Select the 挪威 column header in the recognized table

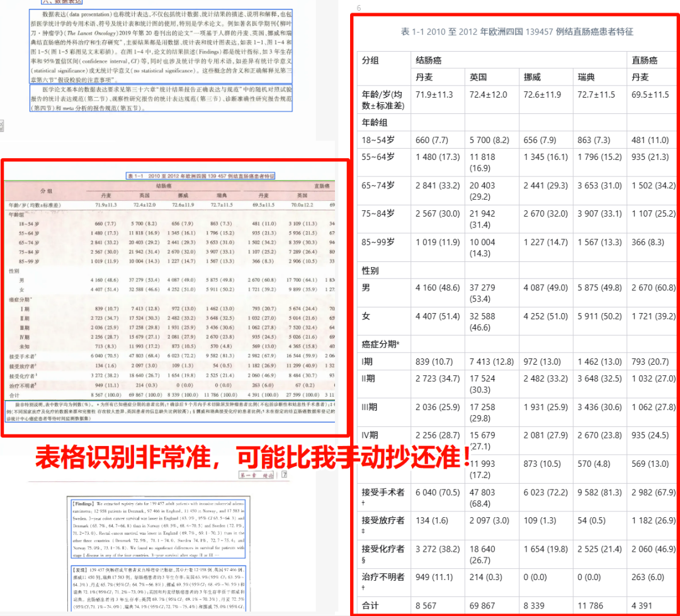tap(532, 77)
